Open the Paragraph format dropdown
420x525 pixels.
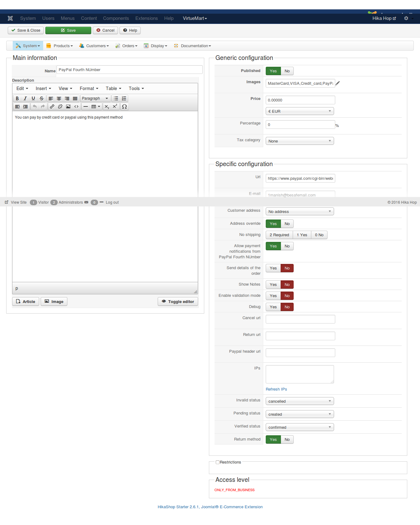95,98
